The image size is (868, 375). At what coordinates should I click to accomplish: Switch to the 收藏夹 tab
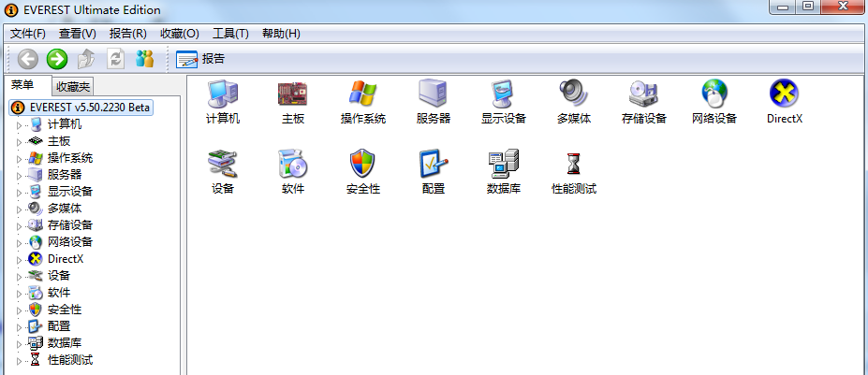click(x=73, y=87)
